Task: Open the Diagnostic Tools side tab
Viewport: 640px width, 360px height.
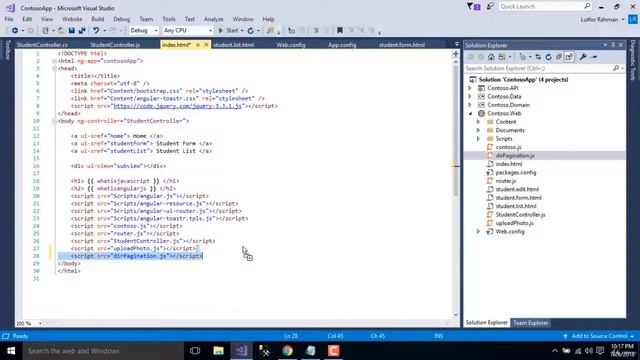Action: point(633,60)
